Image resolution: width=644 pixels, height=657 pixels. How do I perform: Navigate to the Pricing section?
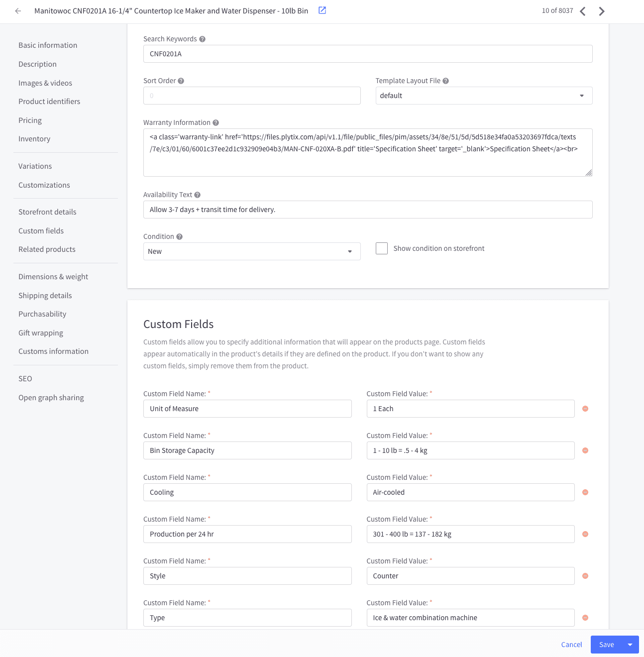(30, 120)
